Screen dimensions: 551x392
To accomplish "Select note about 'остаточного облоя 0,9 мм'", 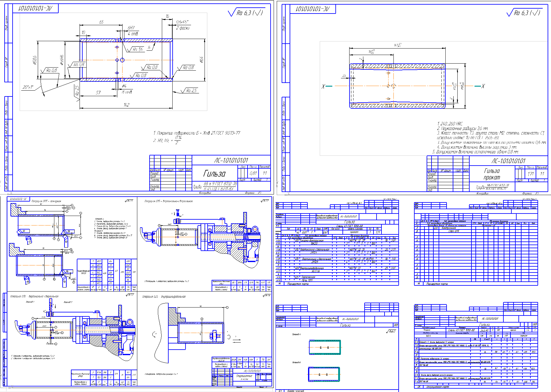I will [x=475, y=152].
